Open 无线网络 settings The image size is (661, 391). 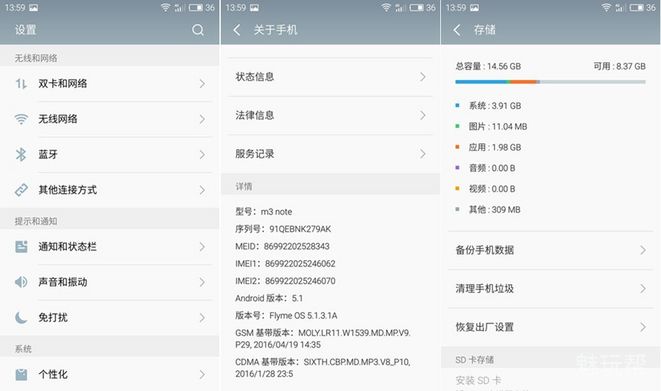pos(110,119)
